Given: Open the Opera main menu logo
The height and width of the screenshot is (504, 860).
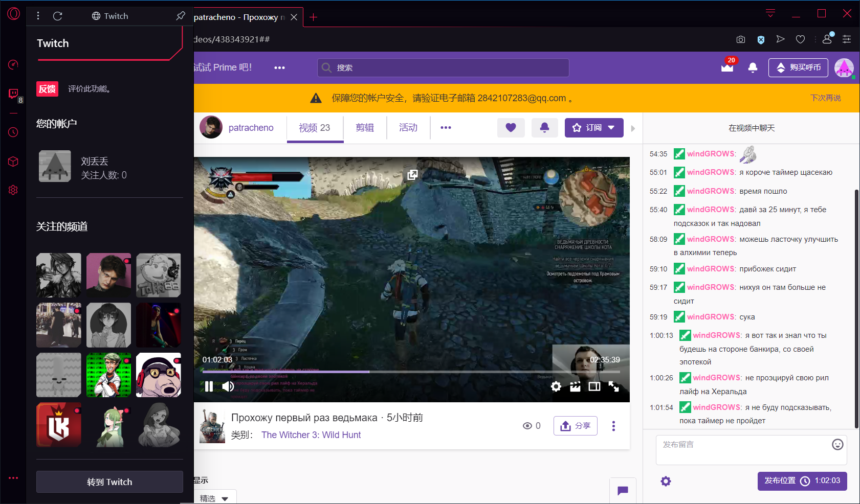Looking at the screenshot, I should (x=13, y=14).
